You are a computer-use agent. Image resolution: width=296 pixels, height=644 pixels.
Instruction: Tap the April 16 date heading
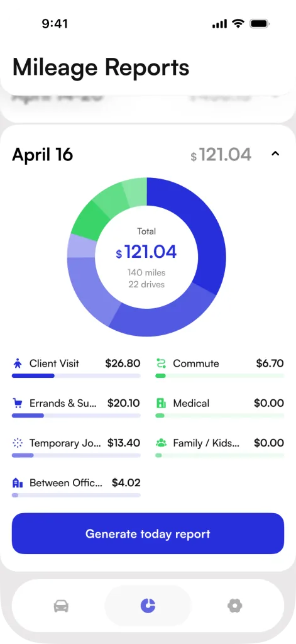click(42, 155)
